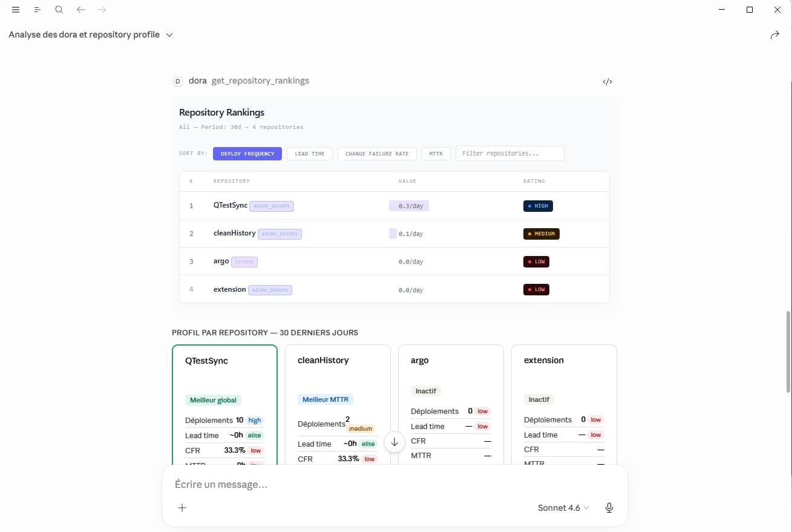Show the code view with the </> icon
Image resolution: width=792 pixels, height=532 pixels.
pos(607,82)
